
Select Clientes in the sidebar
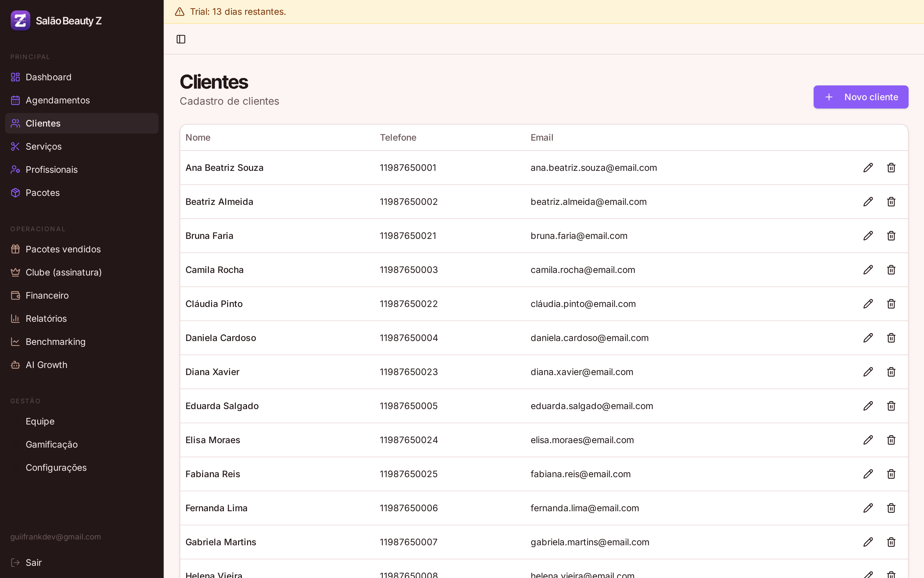[82, 123]
